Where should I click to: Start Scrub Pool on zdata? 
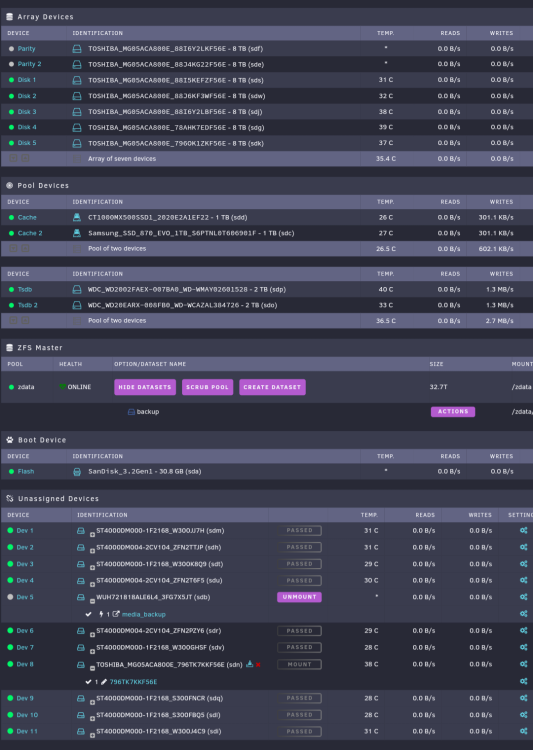point(207,387)
